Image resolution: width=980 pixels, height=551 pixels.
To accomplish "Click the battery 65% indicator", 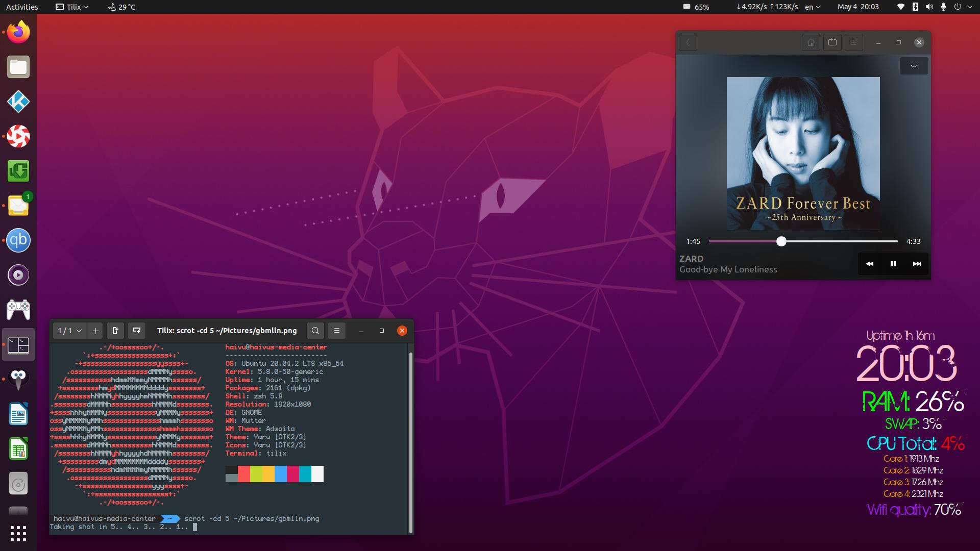I will 696,7.
